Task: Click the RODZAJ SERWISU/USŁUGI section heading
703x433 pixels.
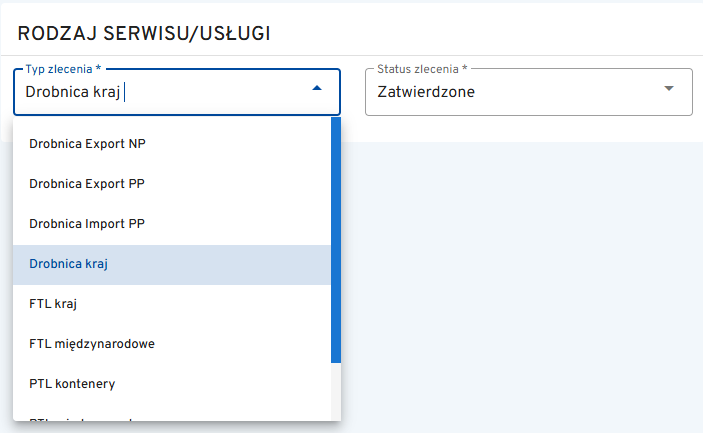Action: [145, 33]
